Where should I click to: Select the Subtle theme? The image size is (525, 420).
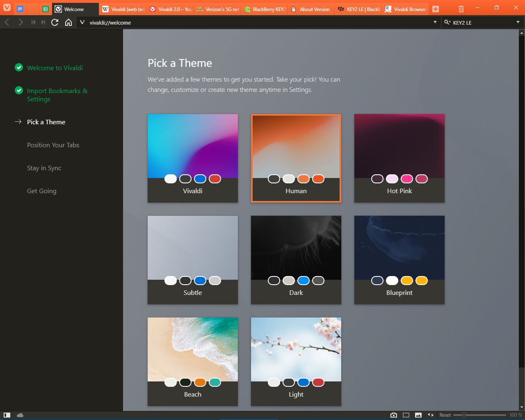[193, 260]
